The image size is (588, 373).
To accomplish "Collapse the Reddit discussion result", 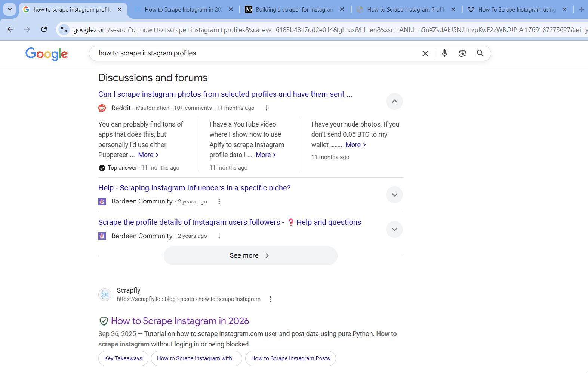I will (394, 101).
